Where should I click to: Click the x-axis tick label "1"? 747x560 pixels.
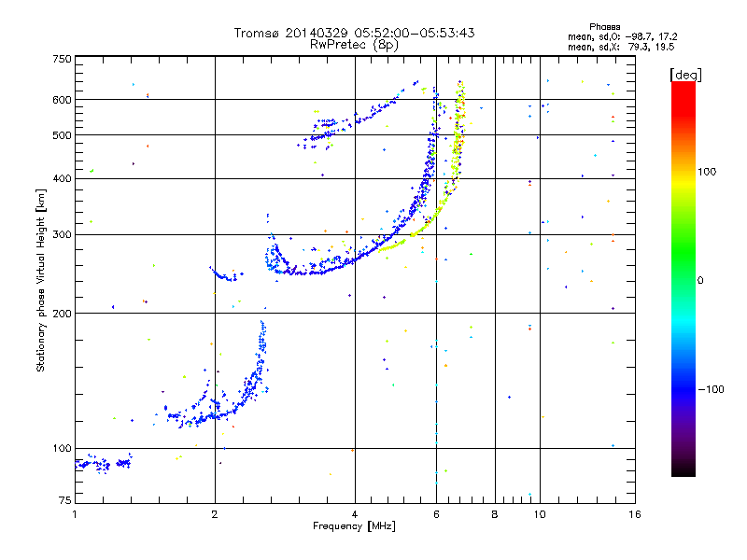(x=75, y=514)
